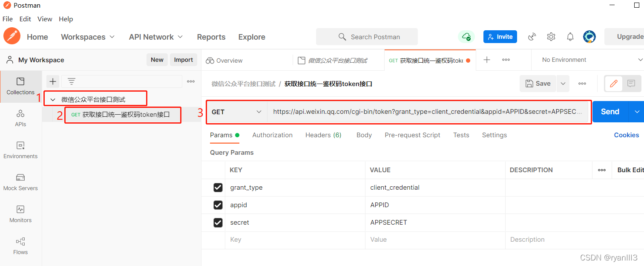Select the Body tab
The height and width of the screenshot is (266, 644).
pos(364,135)
